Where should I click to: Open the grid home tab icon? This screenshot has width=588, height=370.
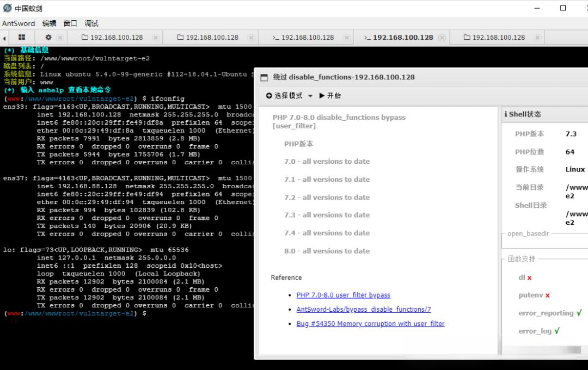[x=22, y=37]
